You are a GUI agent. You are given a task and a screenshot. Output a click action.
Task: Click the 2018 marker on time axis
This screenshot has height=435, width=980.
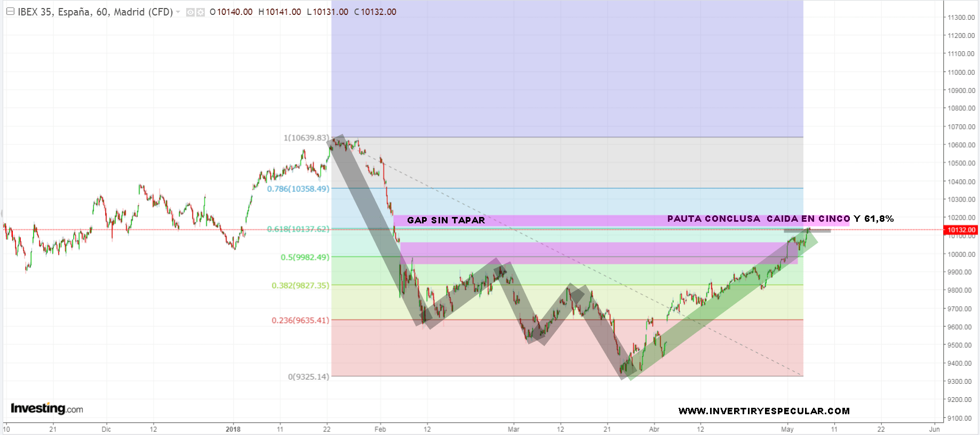coord(233,429)
